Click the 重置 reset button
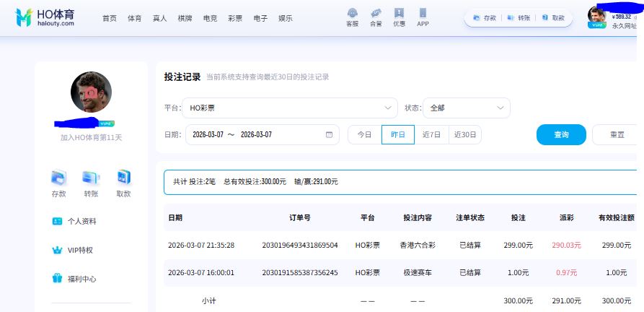The height and width of the screenshot is (312, 644). pyautogui.click(x=617, y=135)
